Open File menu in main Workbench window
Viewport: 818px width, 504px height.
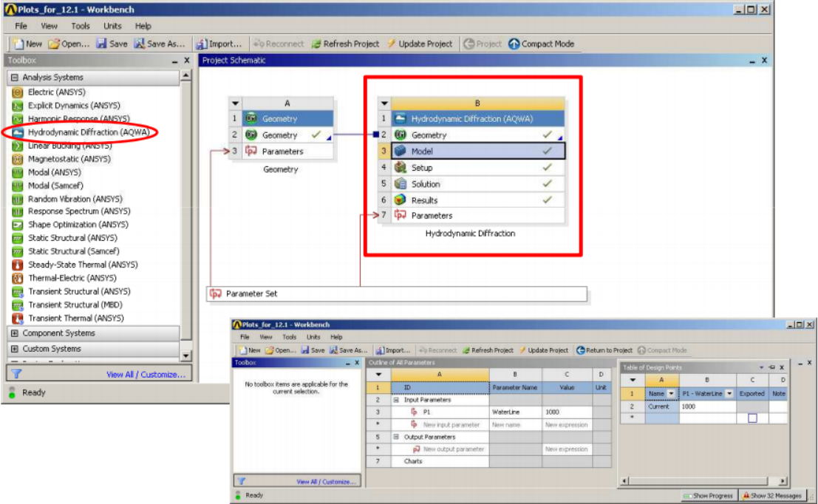21,26
